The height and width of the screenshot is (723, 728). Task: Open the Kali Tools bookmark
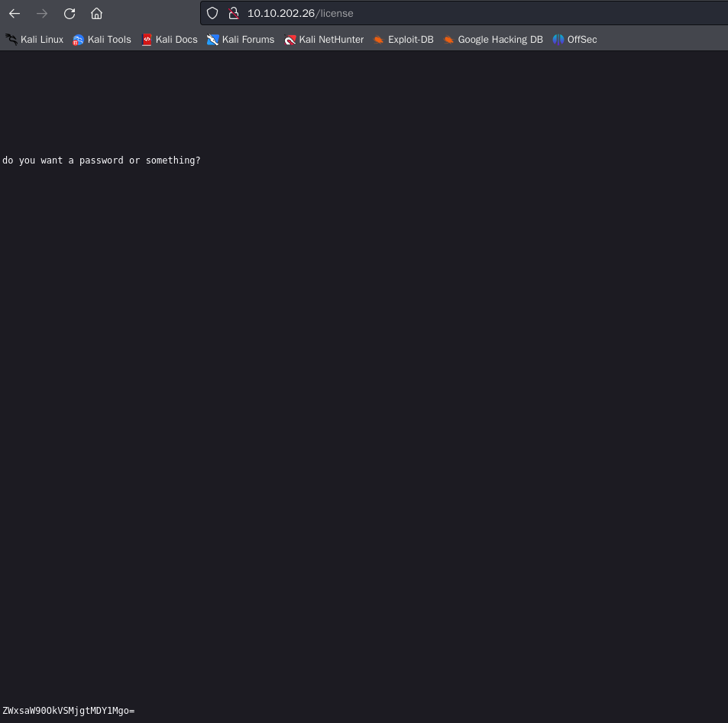102,40
